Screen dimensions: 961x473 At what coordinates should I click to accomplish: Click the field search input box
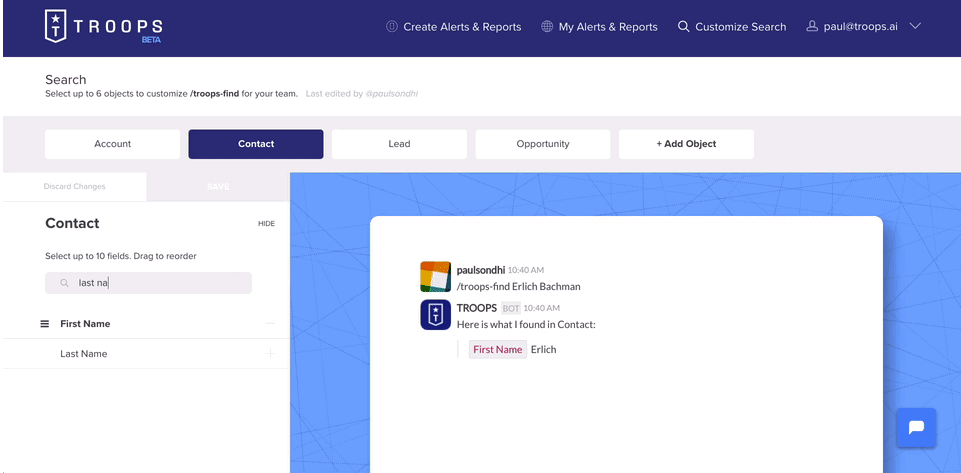(x=148, y=283)
